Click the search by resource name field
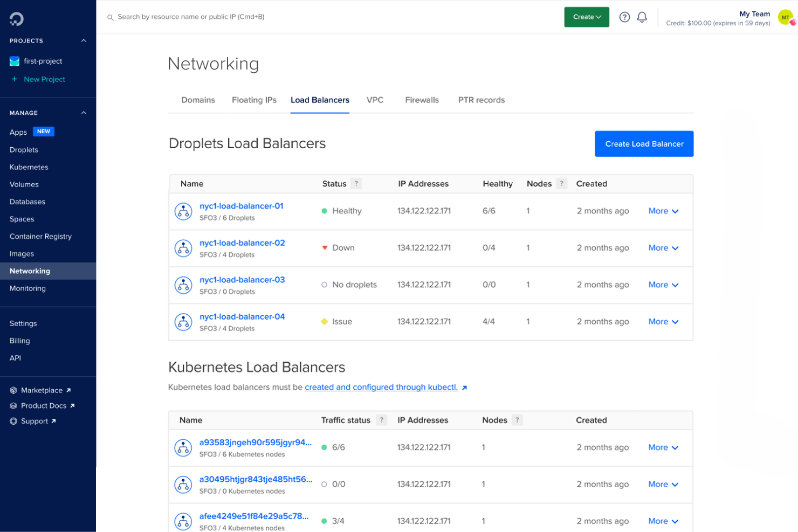 pos(191,17)
